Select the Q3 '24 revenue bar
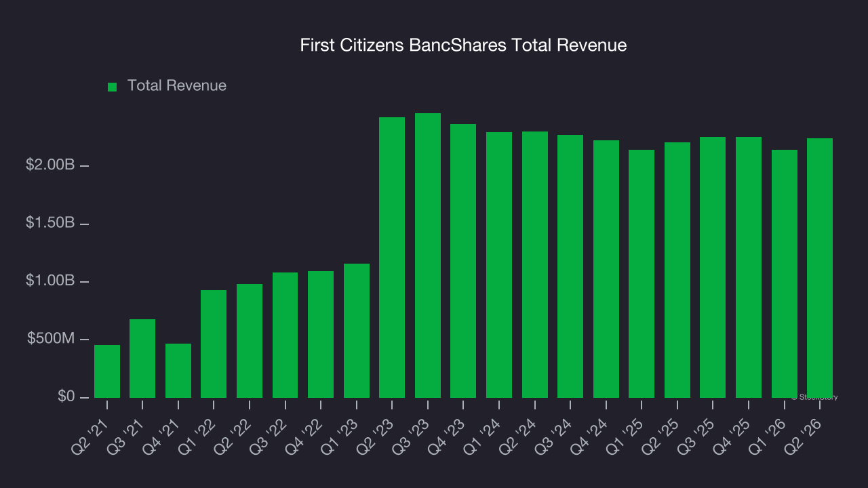Image resolution: width=868 pixels, height=488 pixels. pos(570,266)
